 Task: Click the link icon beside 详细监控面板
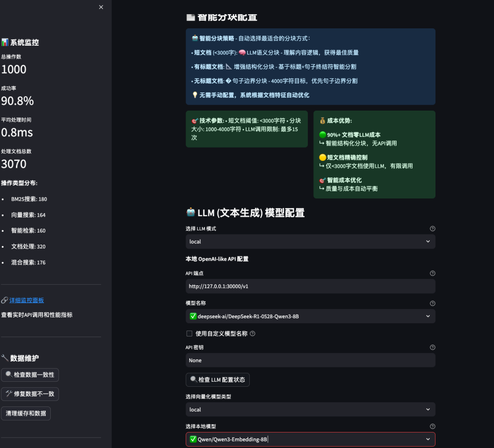5,300
